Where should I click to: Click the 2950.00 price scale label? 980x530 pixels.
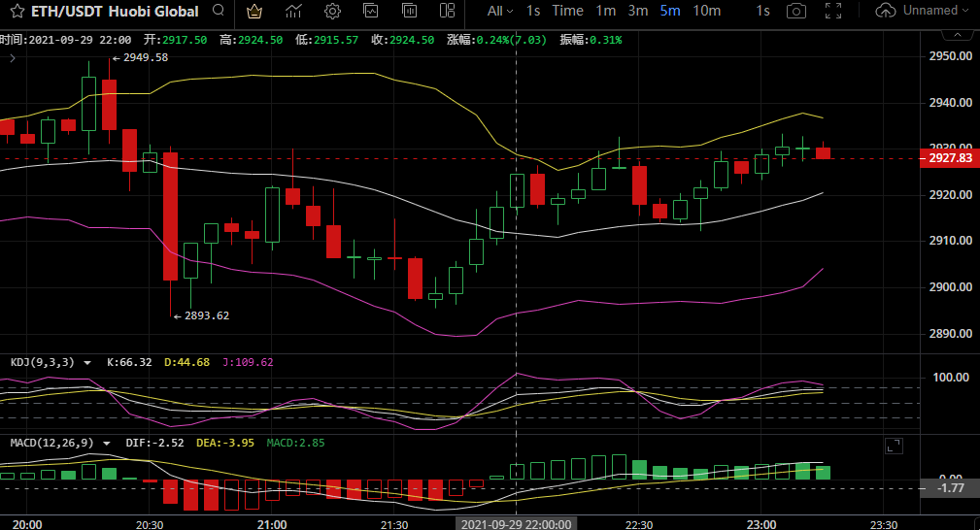pos(951,56)
